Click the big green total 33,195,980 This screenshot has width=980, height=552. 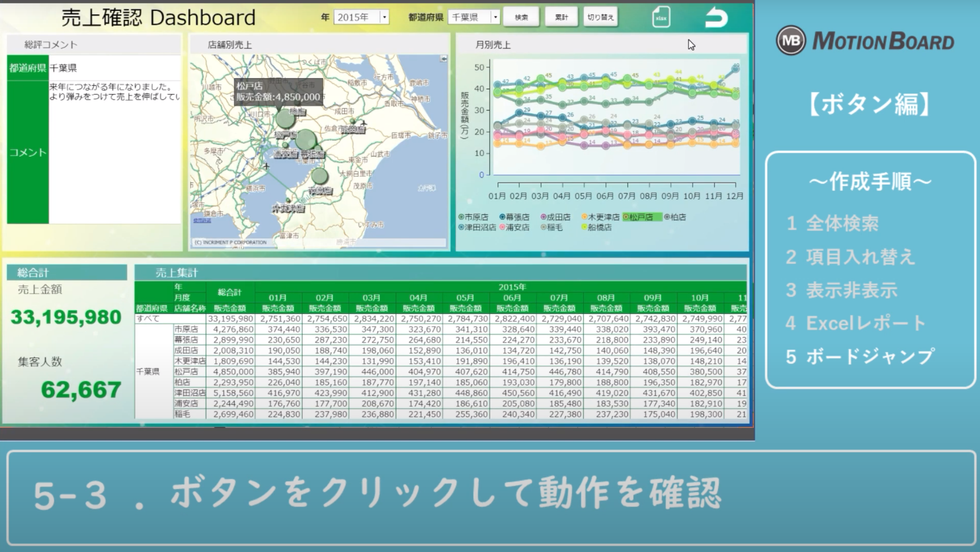click(x=66, y=317)
